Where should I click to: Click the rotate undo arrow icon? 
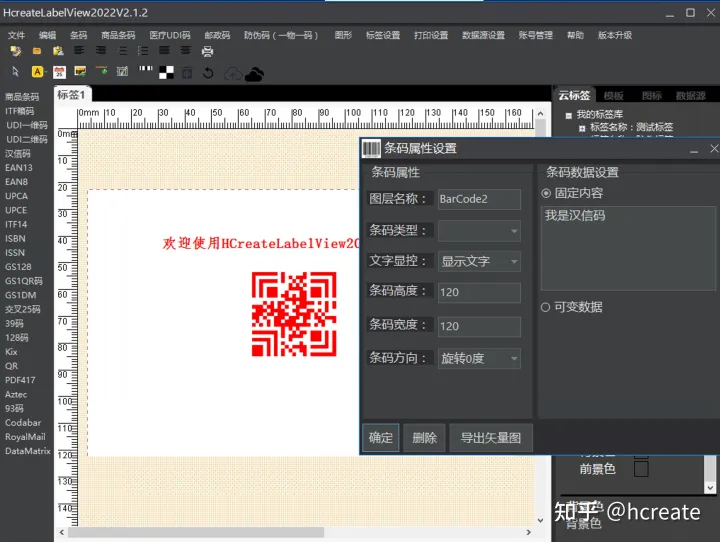point(208,73)
